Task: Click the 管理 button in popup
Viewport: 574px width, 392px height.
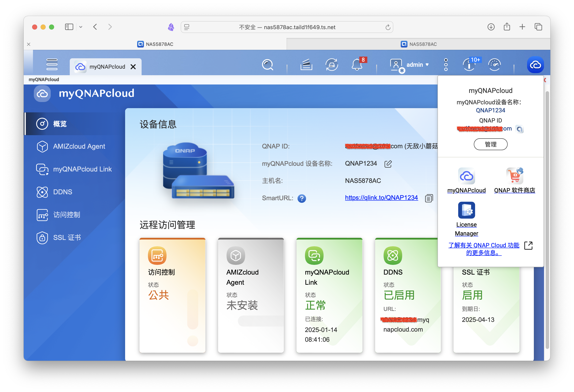Action: tap(491, 144)
